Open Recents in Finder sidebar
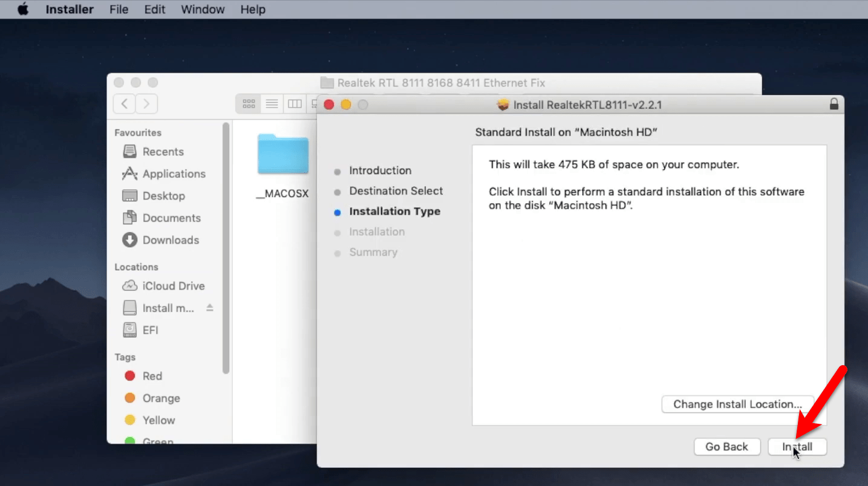Screen dimensions: 868x486 (x=163, y=152)
